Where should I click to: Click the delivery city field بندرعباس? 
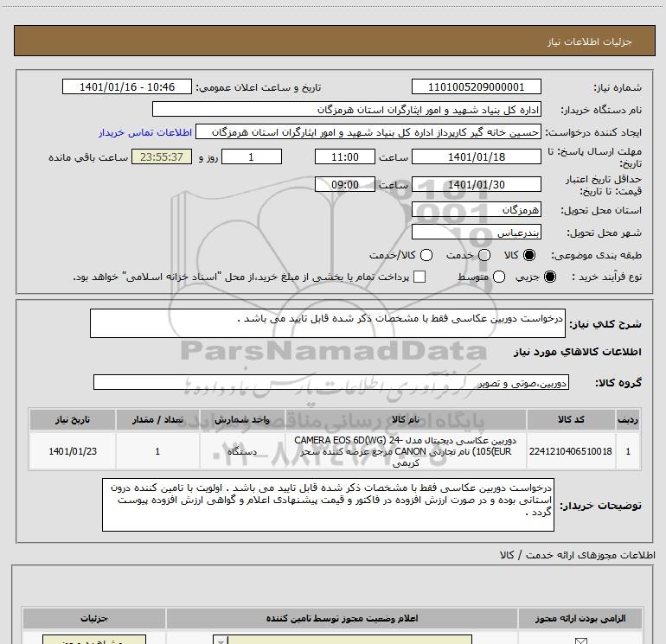[x=476, y=232]
